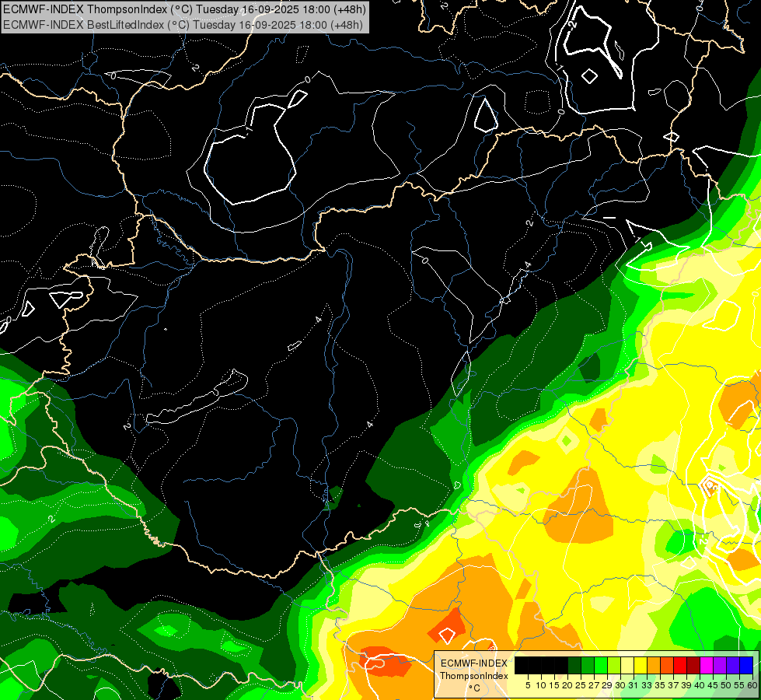Pick the magenta 40–45 legend swatch

tap(707, 666)
